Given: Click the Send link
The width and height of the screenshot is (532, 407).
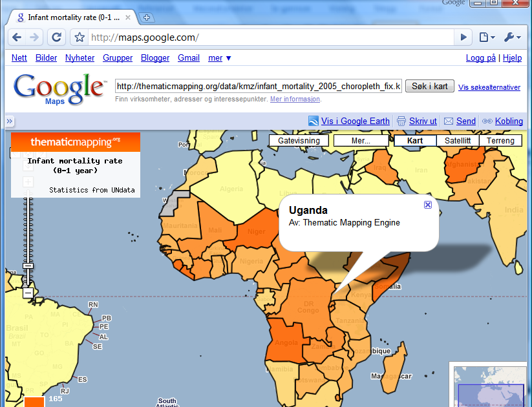Looking at the screenshot, I should pos(466,121).
